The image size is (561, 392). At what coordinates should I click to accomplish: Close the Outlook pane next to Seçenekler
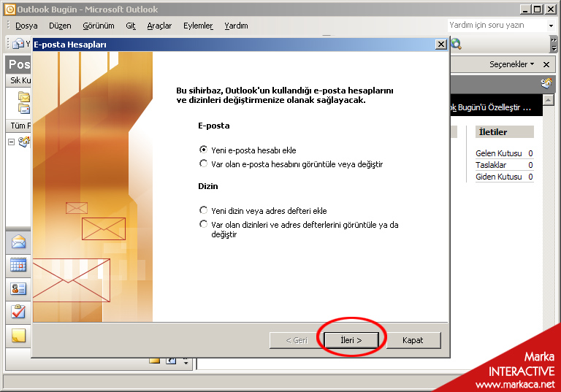coord(546,64)
